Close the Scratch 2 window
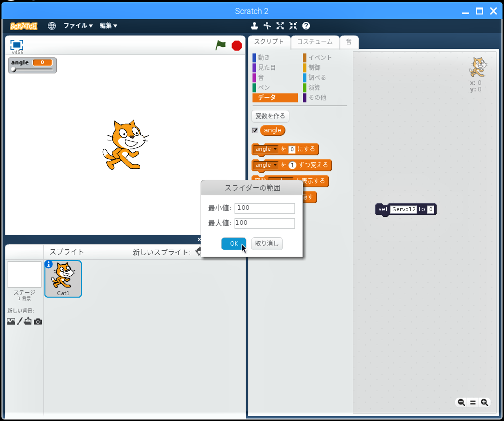Screen dimensions: 504x421 494,11
